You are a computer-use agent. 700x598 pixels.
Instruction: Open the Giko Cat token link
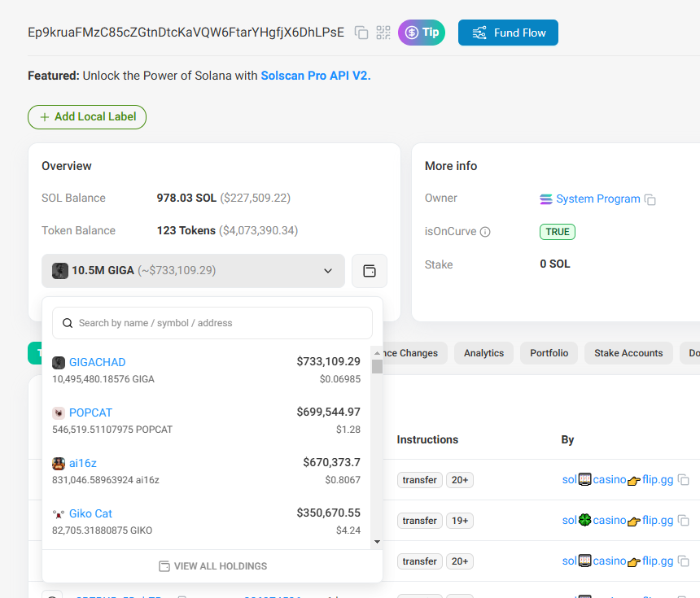[90, 513]
